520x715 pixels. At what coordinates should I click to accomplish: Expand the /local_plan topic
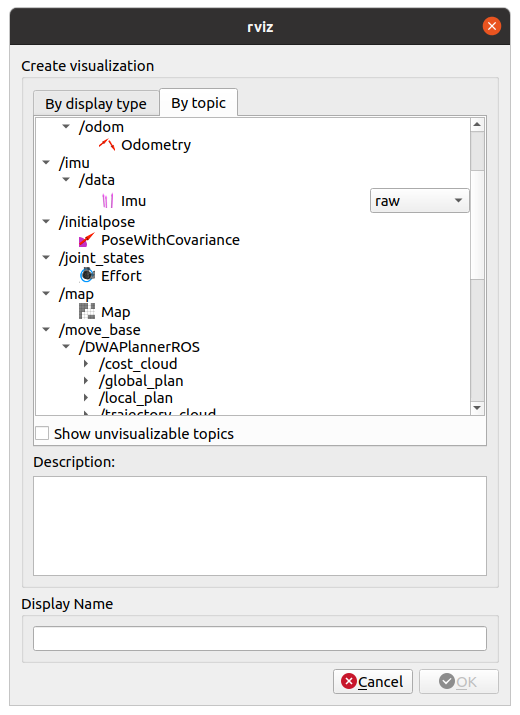(86, 398)
